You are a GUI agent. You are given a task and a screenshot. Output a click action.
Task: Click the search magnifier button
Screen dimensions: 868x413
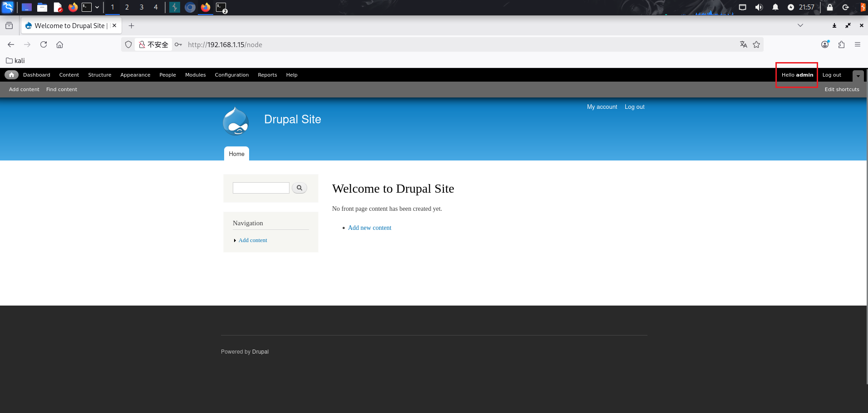click(x=299, y=188)
